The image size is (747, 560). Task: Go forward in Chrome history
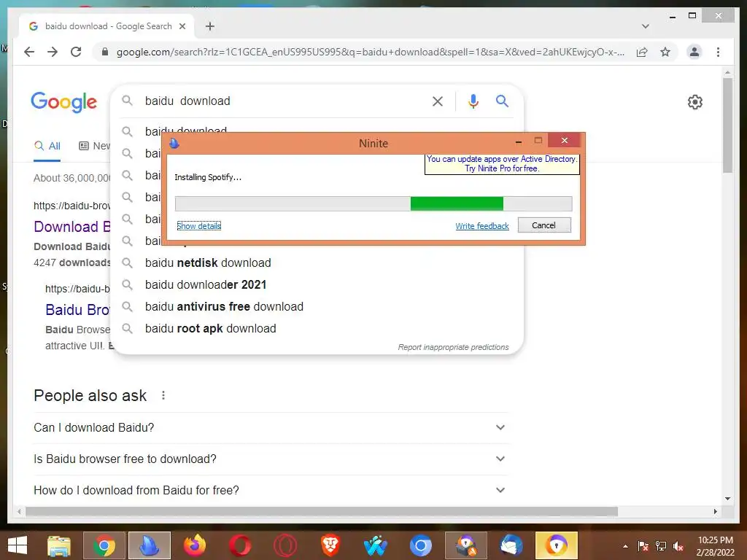tap(53, 52)
